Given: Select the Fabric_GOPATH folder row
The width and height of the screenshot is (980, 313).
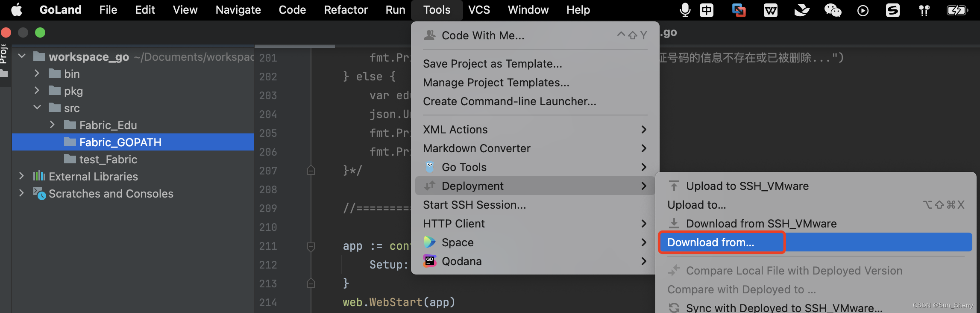Looking at the screenshot, I should tap(133, 142).
